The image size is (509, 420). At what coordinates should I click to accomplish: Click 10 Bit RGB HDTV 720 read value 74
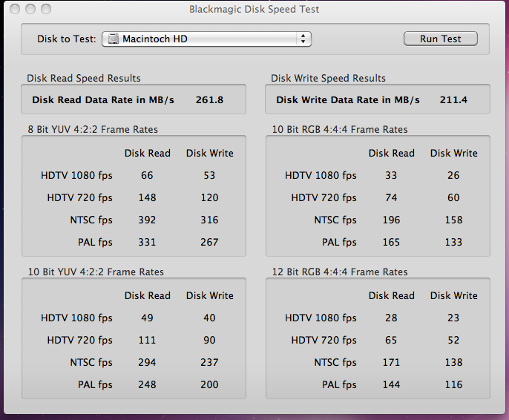click(x=391, y=197)
